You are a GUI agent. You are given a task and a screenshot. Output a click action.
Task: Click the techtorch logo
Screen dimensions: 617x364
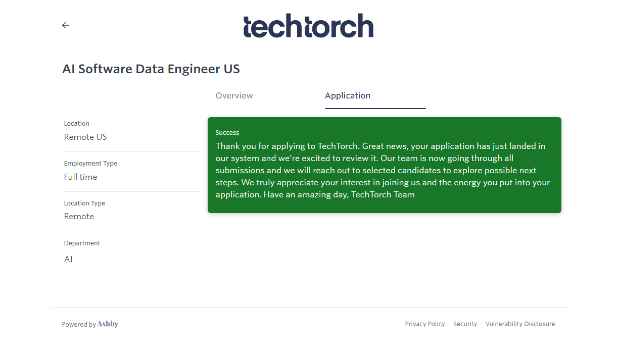point(308,26)
